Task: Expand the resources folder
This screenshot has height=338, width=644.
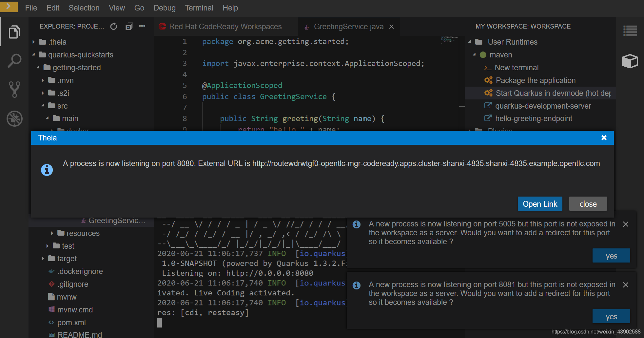Action: [x=52, y=233]
